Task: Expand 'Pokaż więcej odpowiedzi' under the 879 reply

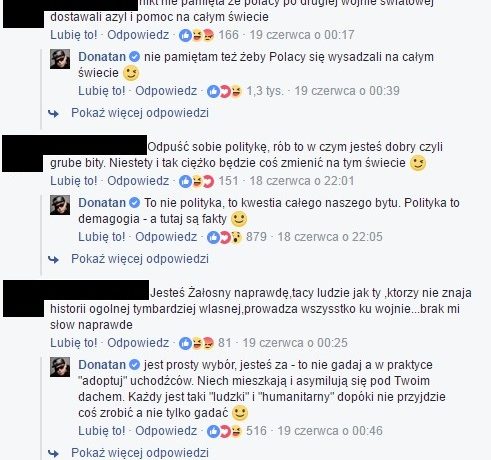Action: coord(140,259)
